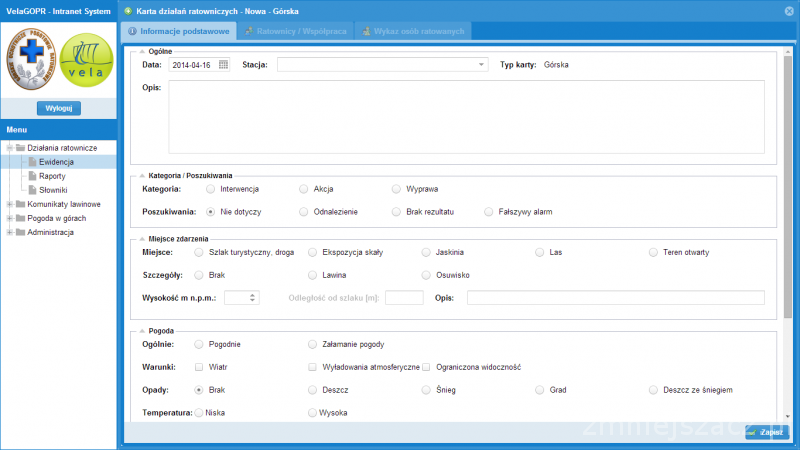Expand the Komunikaty lawinowe tree node
800x450 pixels.
[x=8, y=204]
